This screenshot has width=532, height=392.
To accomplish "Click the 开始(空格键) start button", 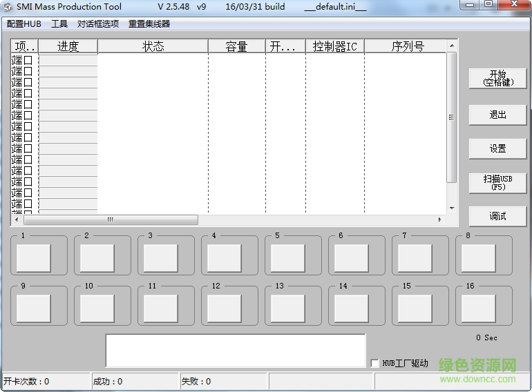I will tap(497, 79).
